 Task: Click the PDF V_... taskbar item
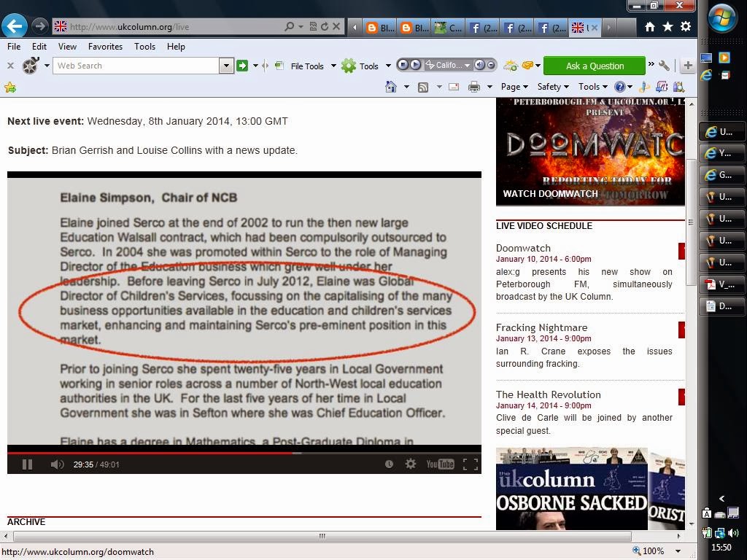pos(721,284)
